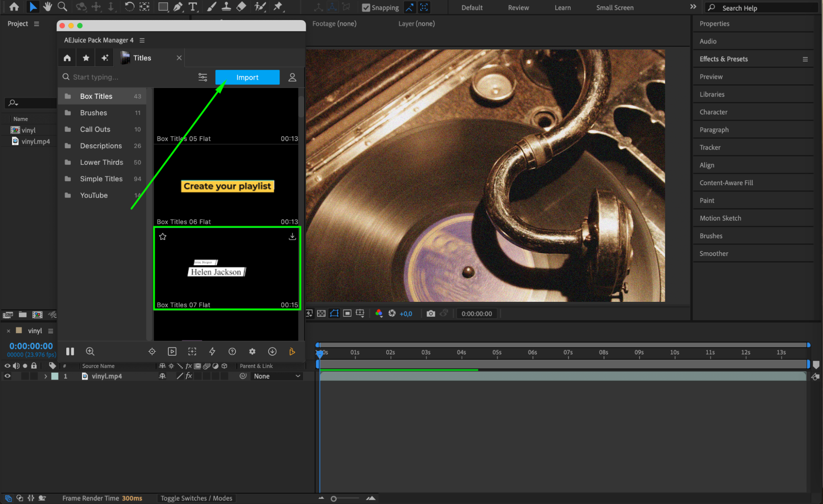Image resolution: width=823 pixels, height=504 pixels.
Task: Click the timeline zoom slider
Action: click(333, 499)
